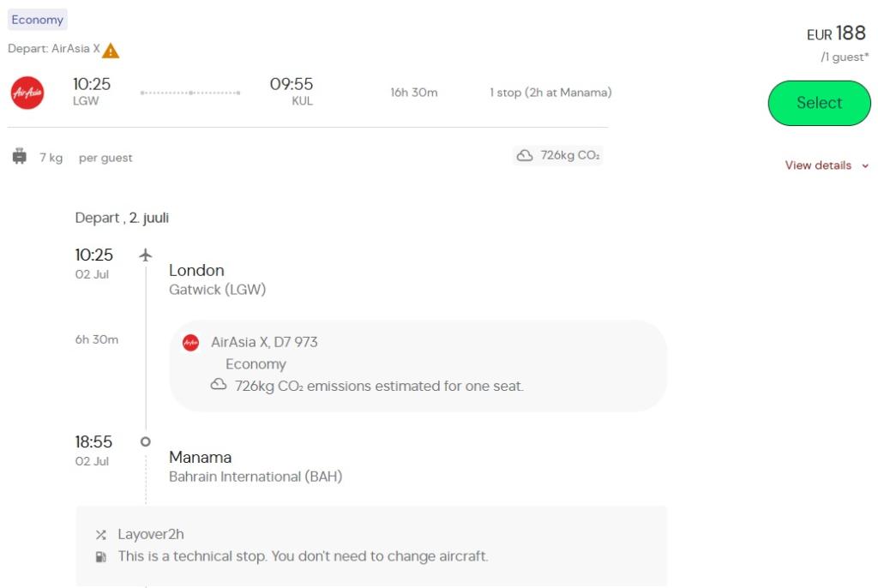Click the cloud icon in 726kg CO₂ badge
This screenshot has height=588, width=878.
524,156
